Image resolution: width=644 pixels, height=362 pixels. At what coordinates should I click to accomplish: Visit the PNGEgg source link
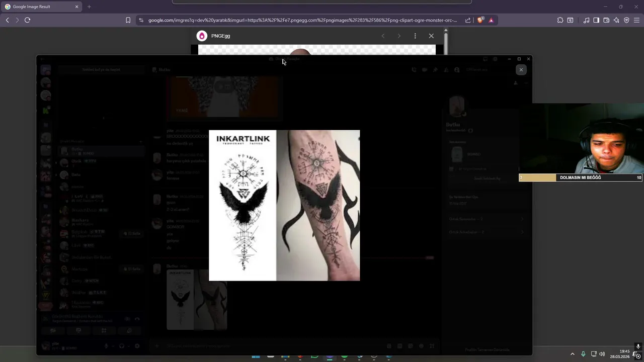[220, 36]
